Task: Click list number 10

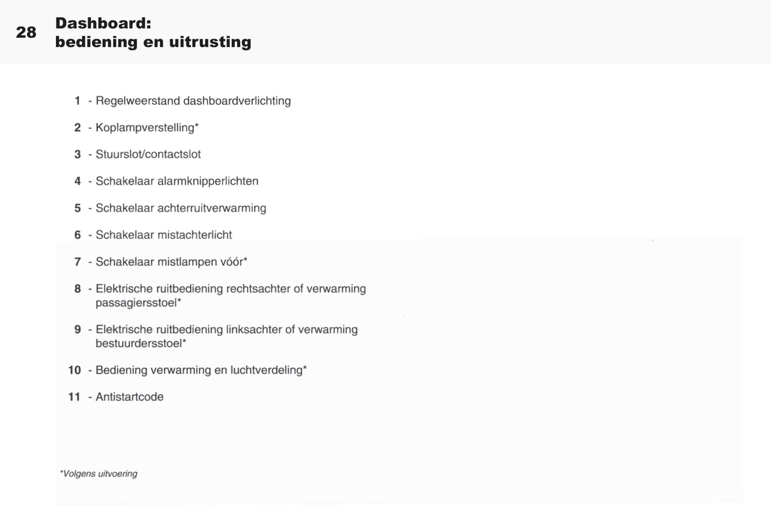Action: (x=74, y=370)
